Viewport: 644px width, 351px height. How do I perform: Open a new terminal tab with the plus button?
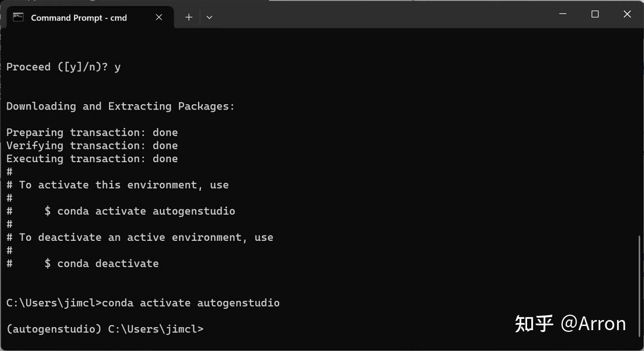coord(188,17)
